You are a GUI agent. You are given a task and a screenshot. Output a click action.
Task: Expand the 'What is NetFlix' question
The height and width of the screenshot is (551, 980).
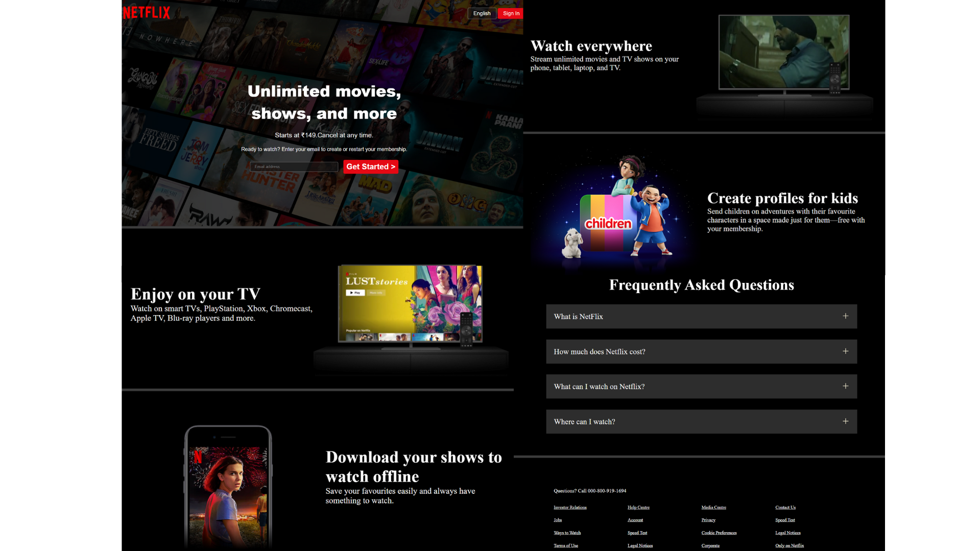[701, 317]
